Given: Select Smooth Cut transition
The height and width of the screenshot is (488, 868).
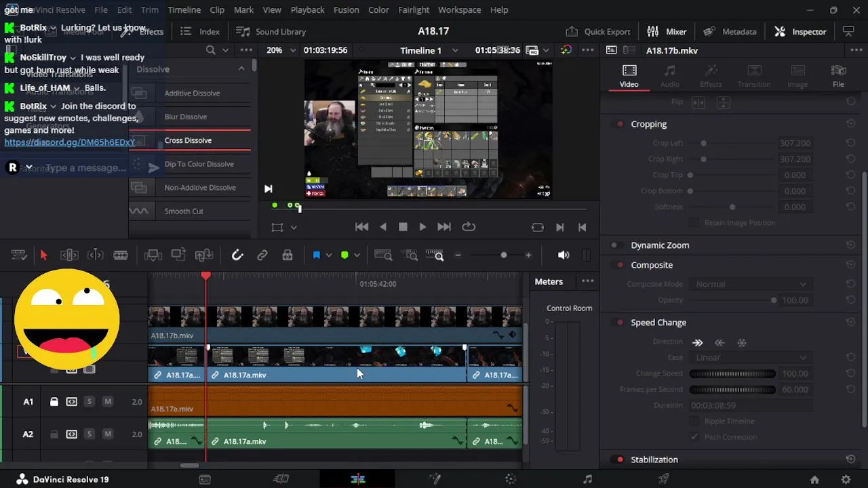Looking at the screenshot, I should tap(190, 211).
